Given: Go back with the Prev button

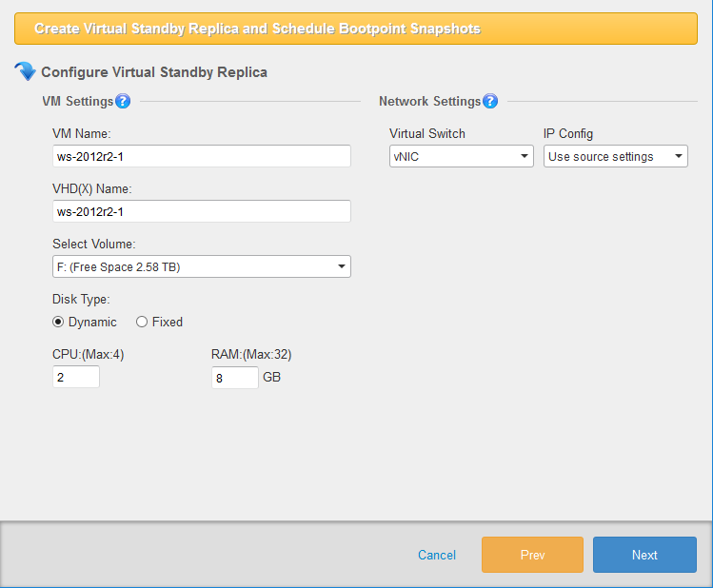Looking at the screenshot, I should point(532,555).
